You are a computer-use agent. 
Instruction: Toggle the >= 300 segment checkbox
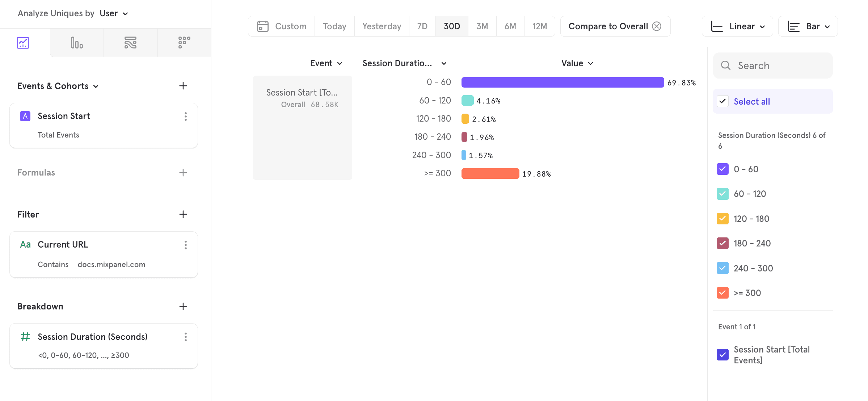[x=722, y=293]
